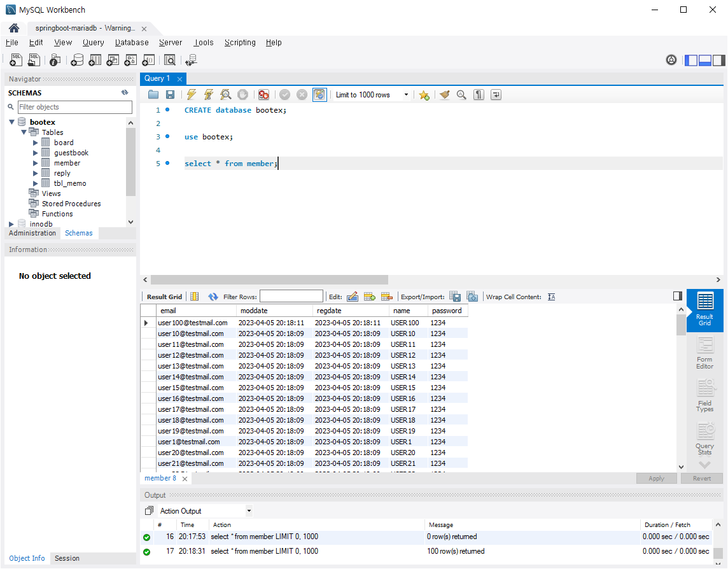Viewport: 728px width, 569px height.
Task: Create a new schema icon
Action: (77, 60)
